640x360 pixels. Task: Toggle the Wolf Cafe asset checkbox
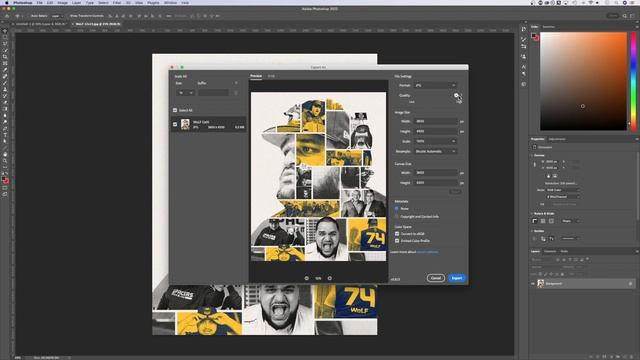[175, 124]
